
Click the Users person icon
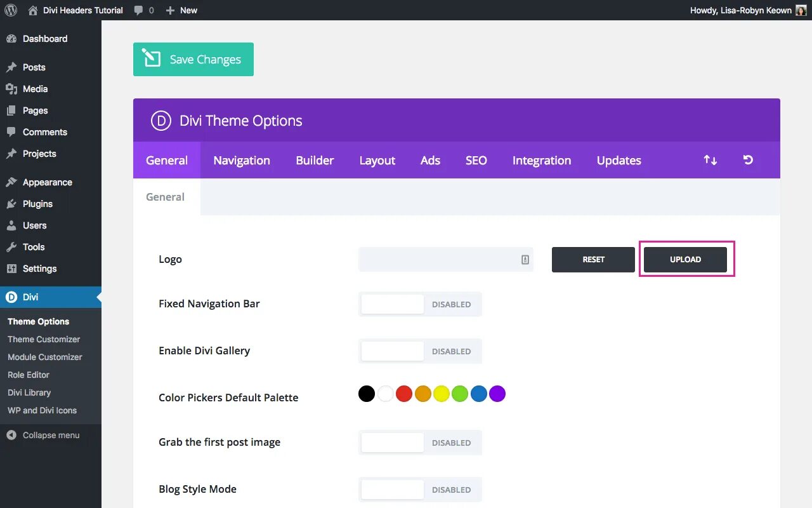tap(11, 225)
